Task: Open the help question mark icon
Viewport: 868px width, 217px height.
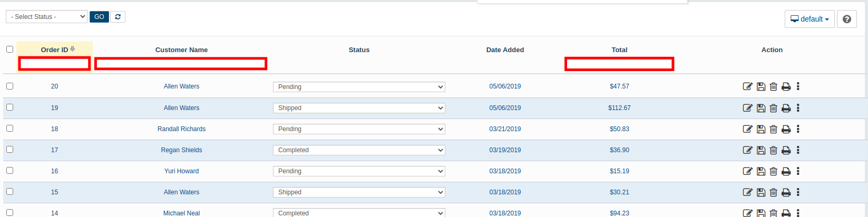Action: click(x=846, y=19)
